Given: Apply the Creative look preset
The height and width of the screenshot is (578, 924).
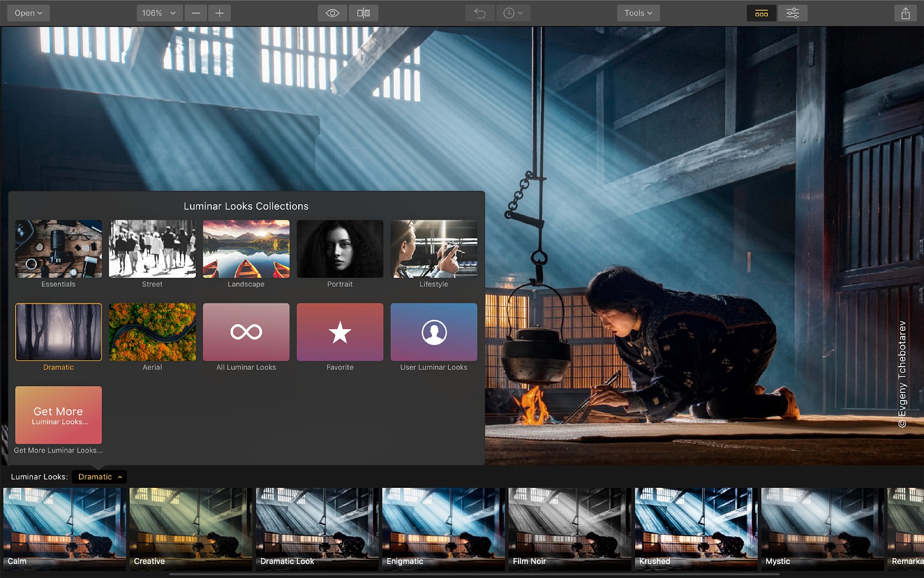Looking at the screenshot, I should (x=191, y=529).
